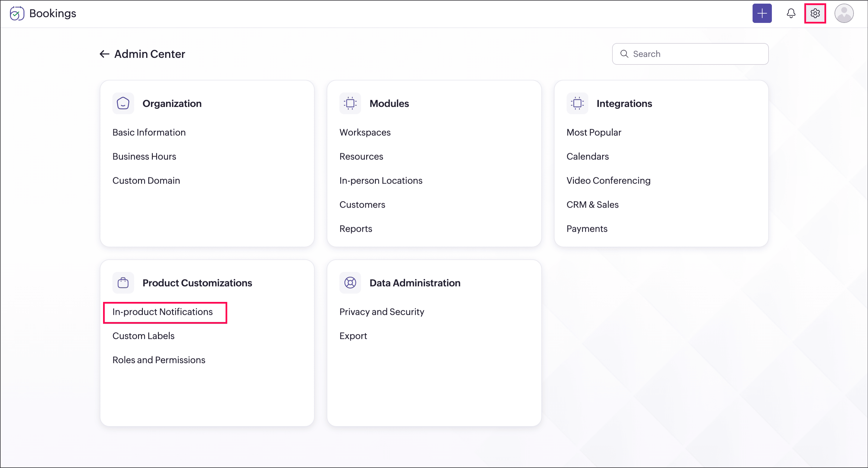868x468 pixels.
Task: Open Business Hours settings
Action: click(x=144, y=156)
